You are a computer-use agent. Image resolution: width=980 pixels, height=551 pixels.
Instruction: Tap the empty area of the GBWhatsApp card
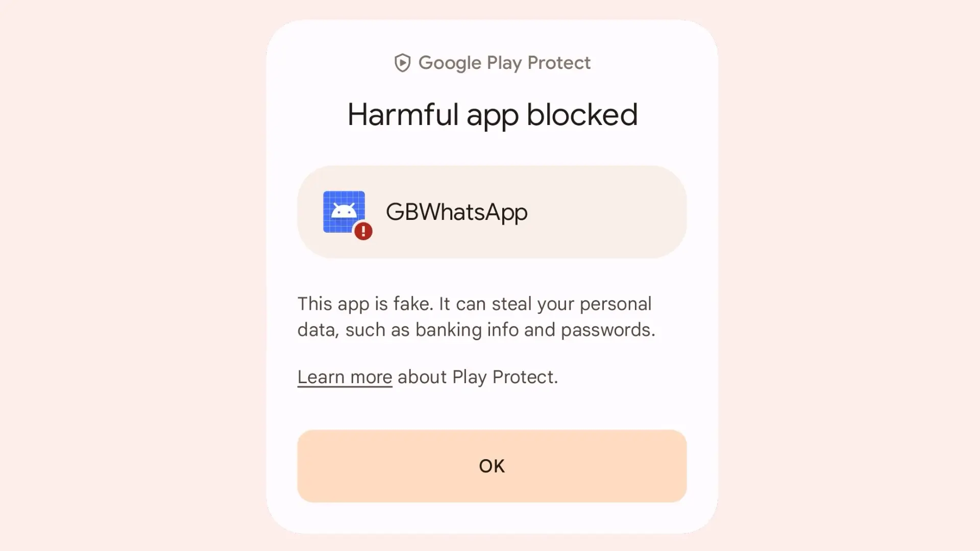point(607,212)
